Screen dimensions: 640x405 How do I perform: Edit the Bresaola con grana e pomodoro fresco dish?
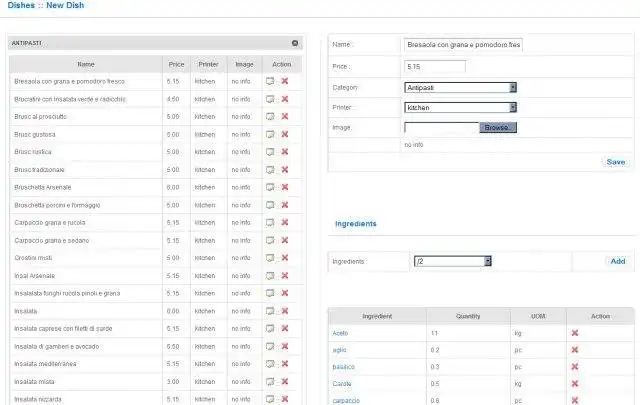tap(270, 81)
